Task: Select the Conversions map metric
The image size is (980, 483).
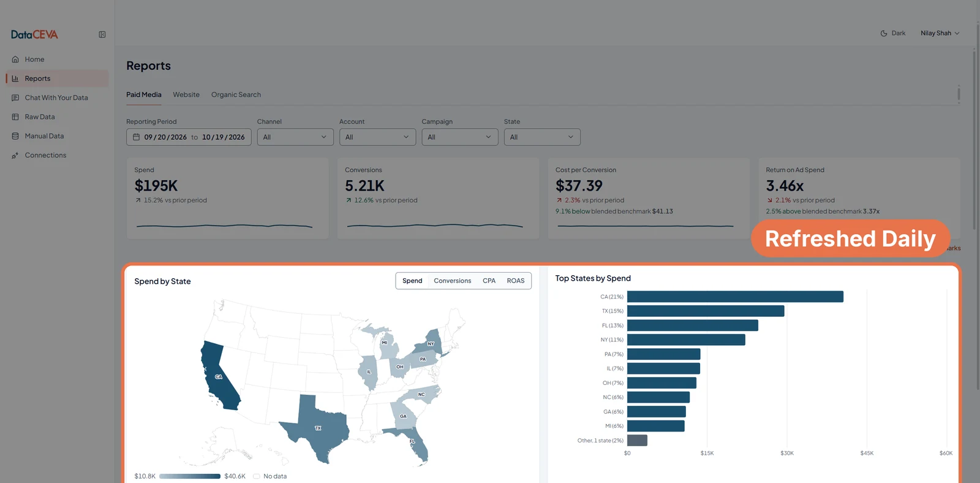Action: tap(453, 281)
